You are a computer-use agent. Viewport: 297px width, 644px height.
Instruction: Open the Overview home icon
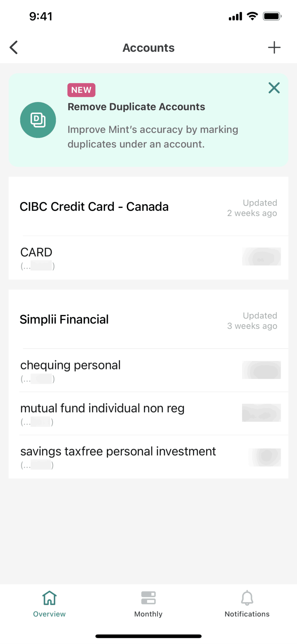pyautogui.click(x=49, y=598)
